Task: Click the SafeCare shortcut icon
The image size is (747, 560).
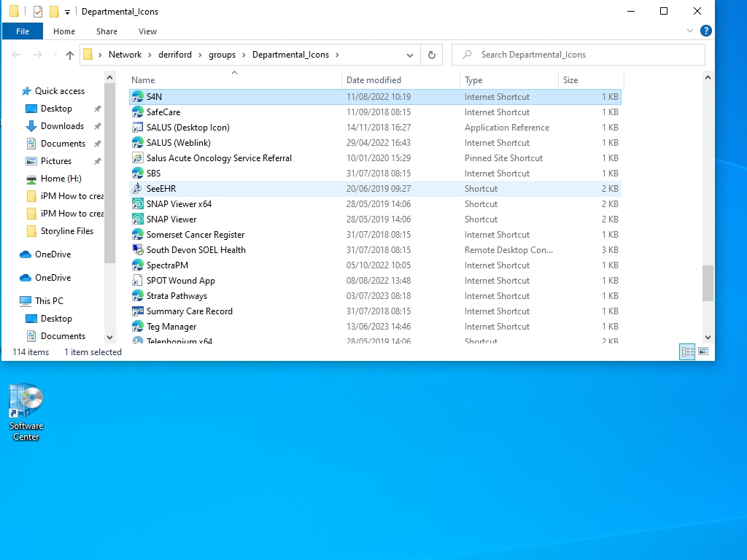Action: pos(138,112)
